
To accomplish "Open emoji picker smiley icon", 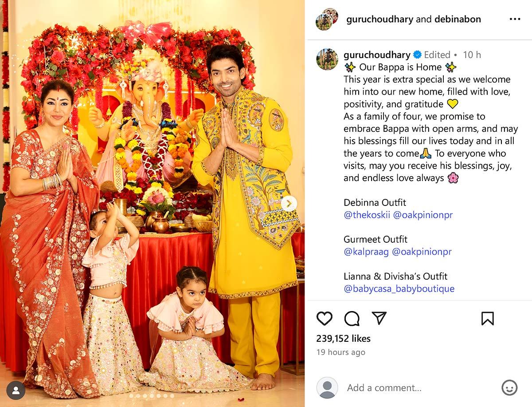I will (509, 387).
